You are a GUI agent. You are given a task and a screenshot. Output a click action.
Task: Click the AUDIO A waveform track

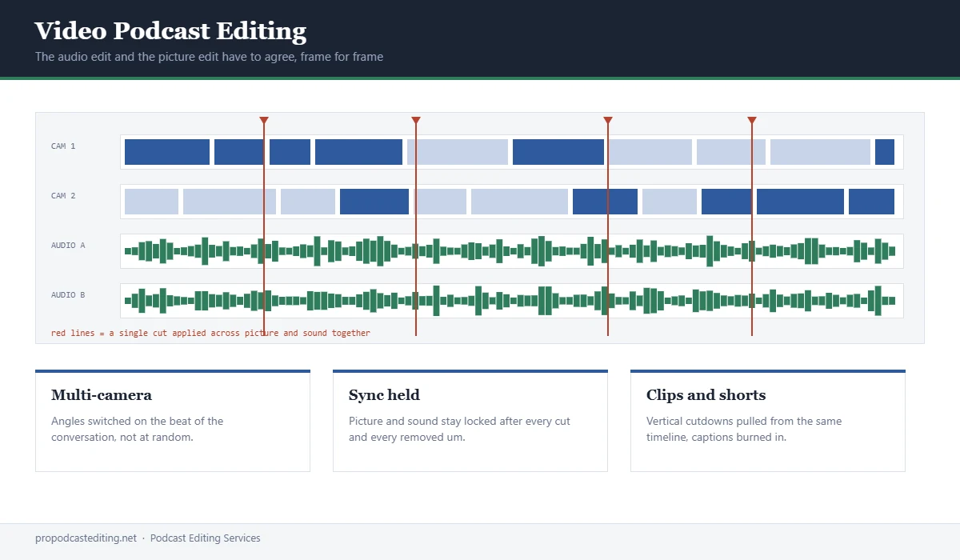(512, 251)
